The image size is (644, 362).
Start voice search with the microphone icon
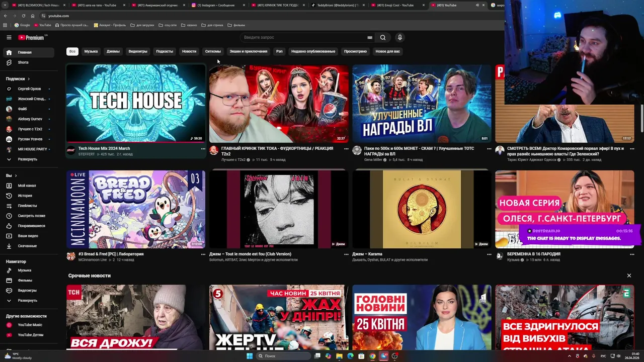400,37
